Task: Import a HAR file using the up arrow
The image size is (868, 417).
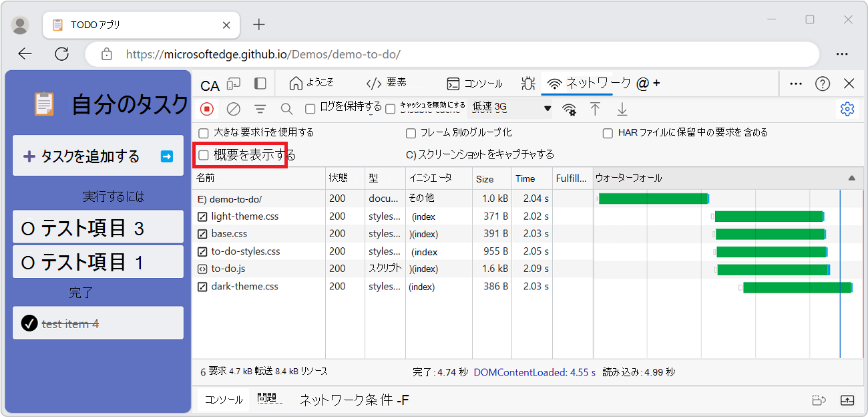Action: [x=595, y=108]
